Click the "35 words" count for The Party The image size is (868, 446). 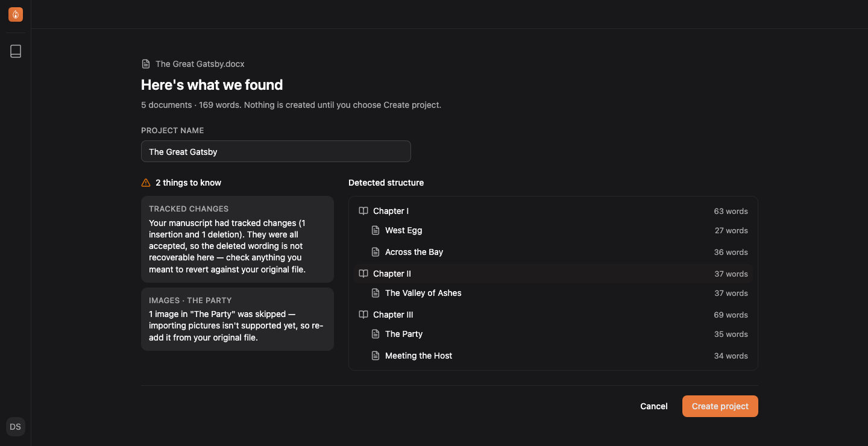tap(731, 334)
